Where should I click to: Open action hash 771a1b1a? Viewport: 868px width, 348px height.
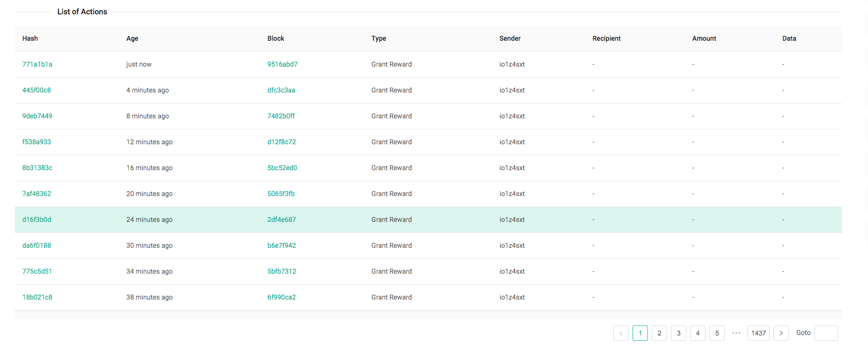point(37,64)
